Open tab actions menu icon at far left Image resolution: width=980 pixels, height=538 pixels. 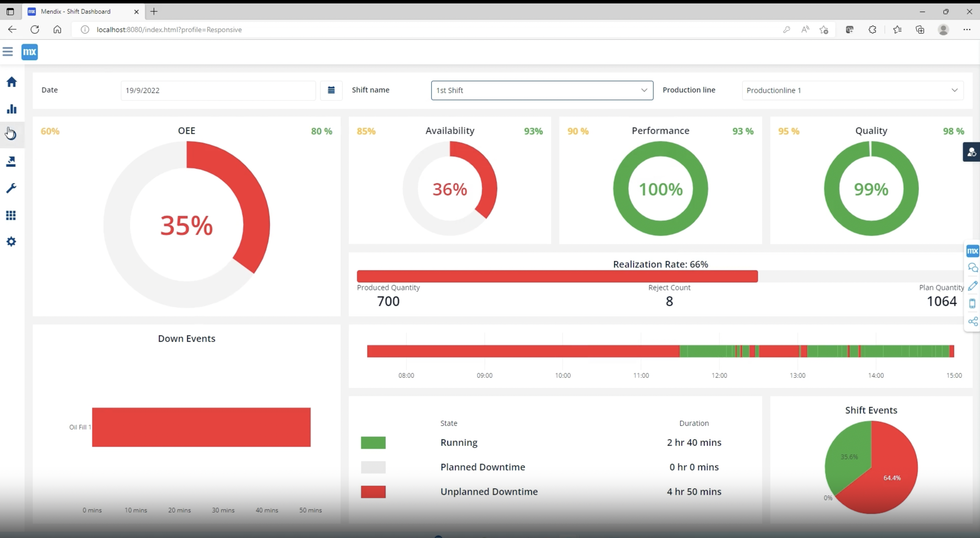coord(10,11)
